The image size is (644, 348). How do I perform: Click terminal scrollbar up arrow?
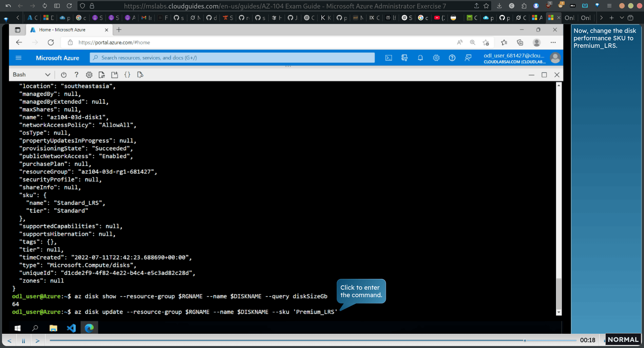tap(558, 85)
